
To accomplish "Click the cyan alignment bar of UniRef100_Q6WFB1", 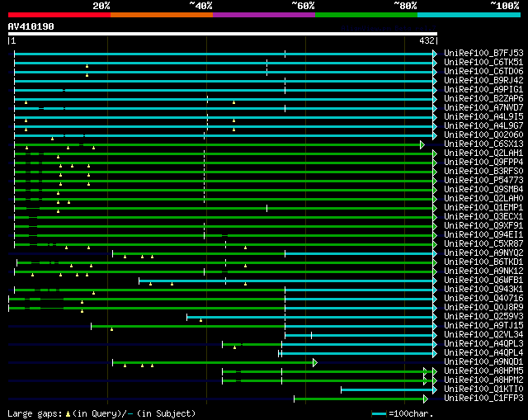I will (x=286, y=281).
